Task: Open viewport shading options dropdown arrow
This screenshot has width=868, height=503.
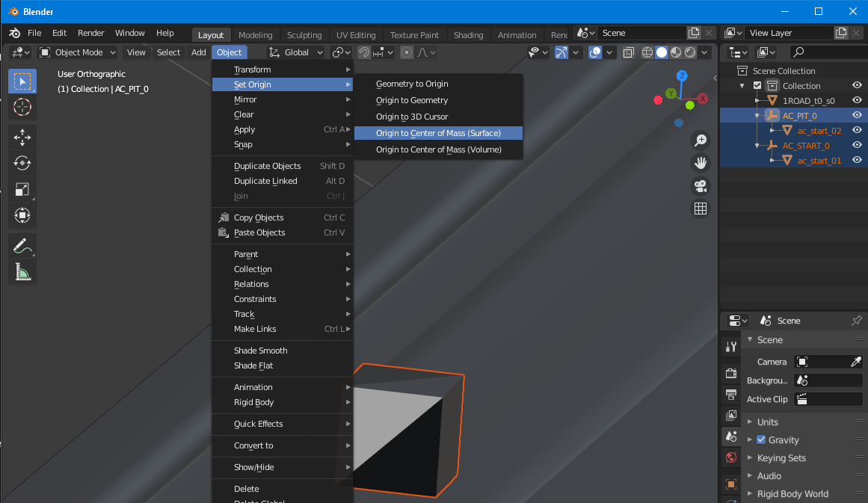Action: click(704, 52)
